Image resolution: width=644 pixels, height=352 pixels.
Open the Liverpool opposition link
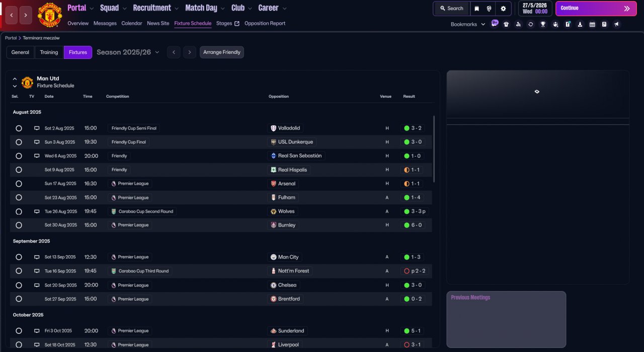tap(285, 345)
